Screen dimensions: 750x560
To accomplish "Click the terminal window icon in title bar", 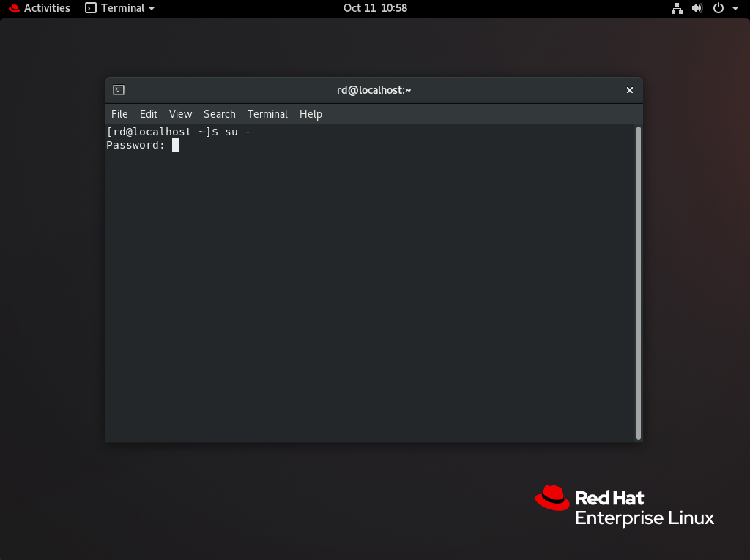I will (119, 90).
